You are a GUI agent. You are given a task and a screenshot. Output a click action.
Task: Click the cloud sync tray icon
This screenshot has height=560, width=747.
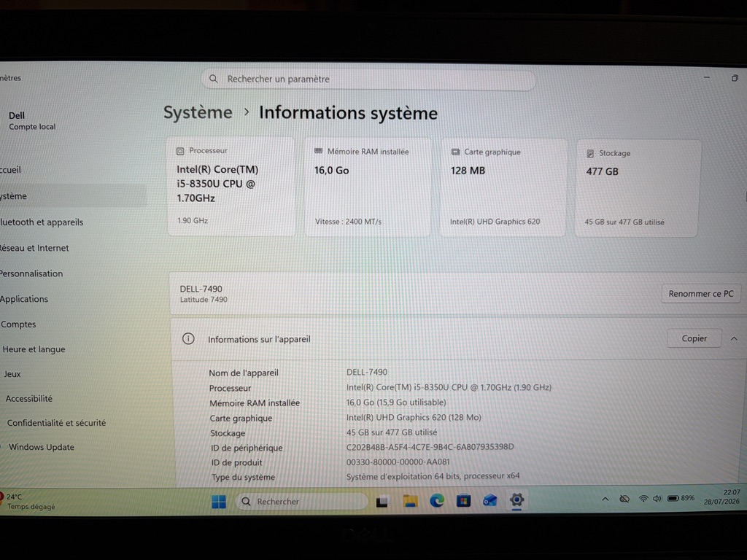point(624,499)
